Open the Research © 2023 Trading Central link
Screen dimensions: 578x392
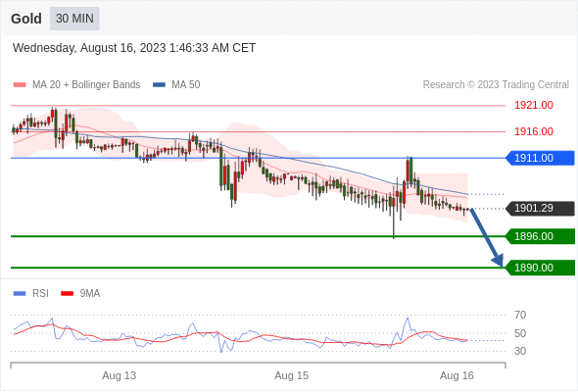tap(496, 85)
